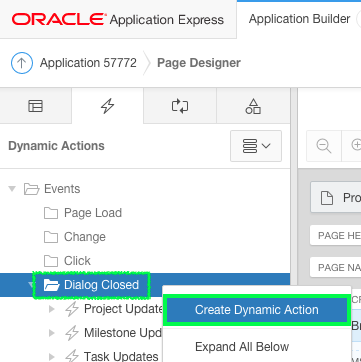Click the Events open folder icon
This screenshot has height=362, width=361.
click(32, 189)
